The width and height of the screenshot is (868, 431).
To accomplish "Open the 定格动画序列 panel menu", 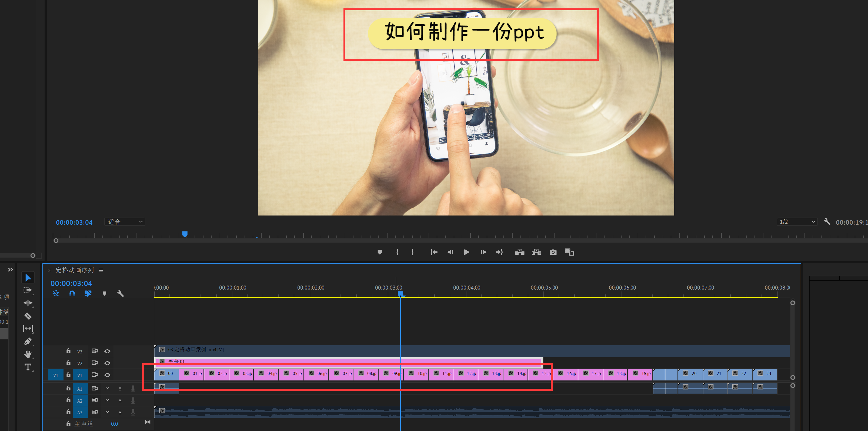I will (101, 270).
